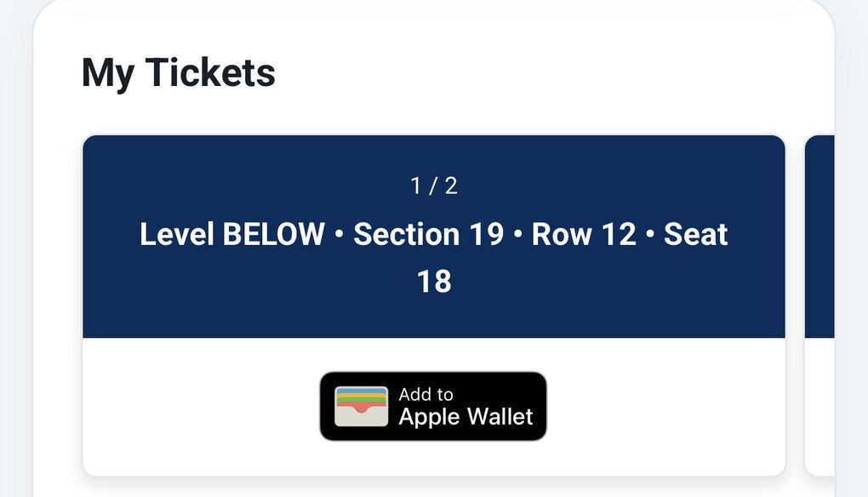The height and width of the screenshot is (497, 868).
Task: Tap the "Add to" text in wallet button
Action: pos(425,394)
